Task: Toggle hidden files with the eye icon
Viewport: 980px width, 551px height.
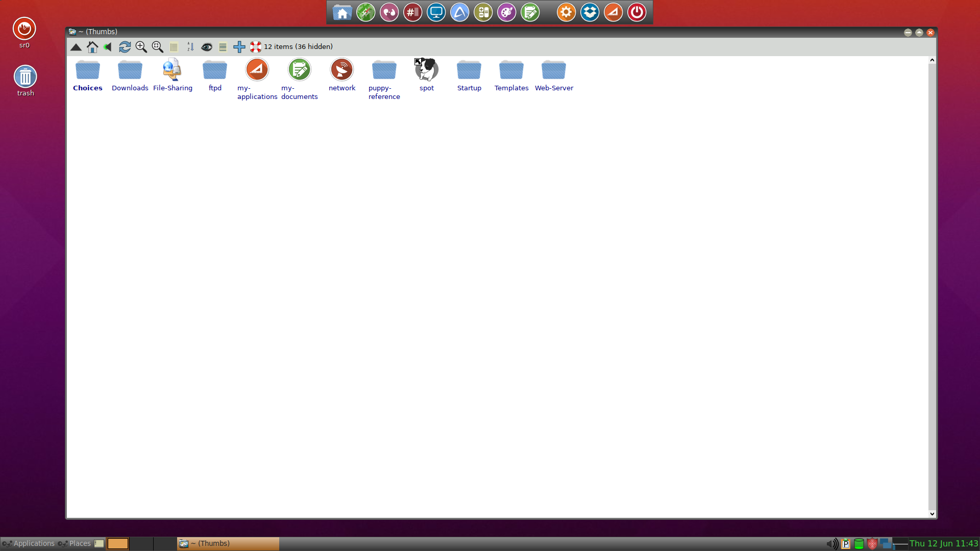Action: (206, 47)
